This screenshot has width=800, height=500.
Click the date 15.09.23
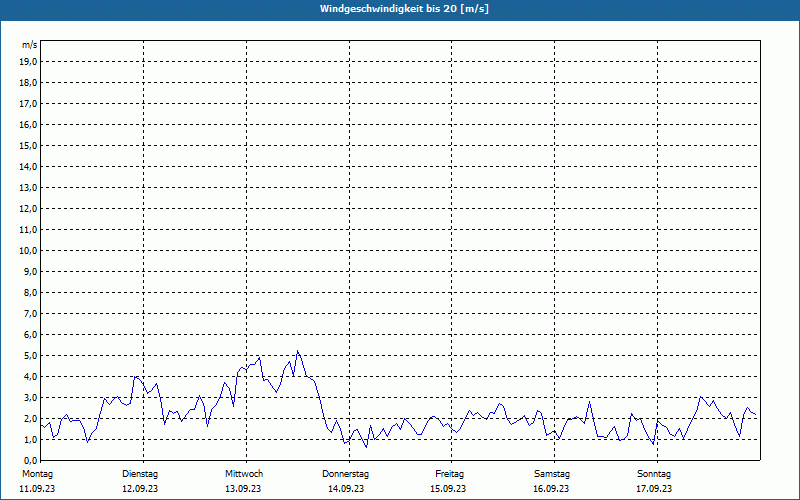tap(448, 489)
